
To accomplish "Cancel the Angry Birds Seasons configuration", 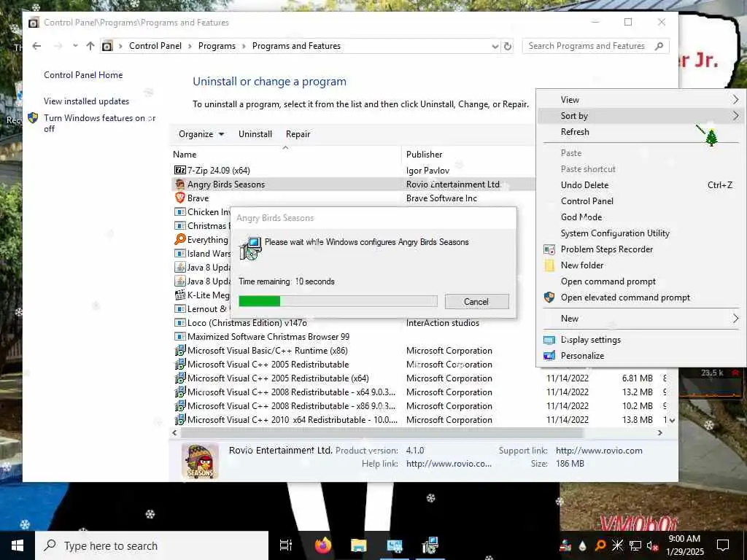I will [476, 301].
